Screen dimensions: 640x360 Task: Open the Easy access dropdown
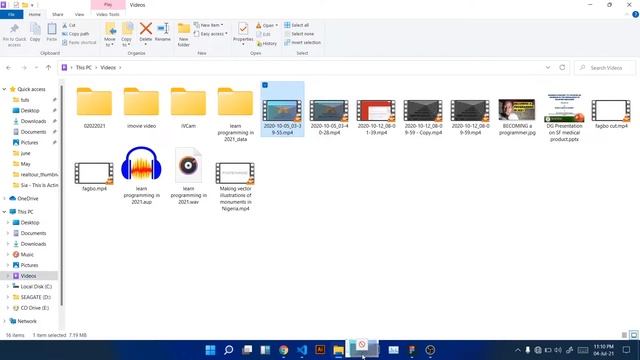(x=211, y=34)
